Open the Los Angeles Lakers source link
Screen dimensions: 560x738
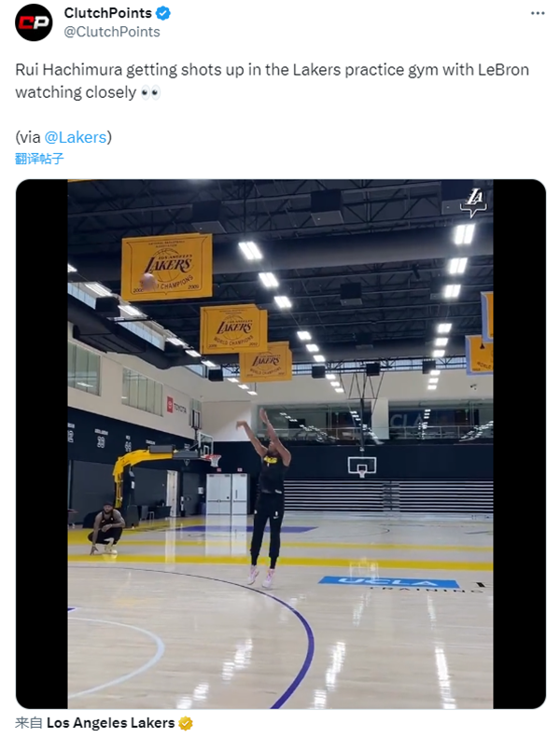click(x=110, y=723)
